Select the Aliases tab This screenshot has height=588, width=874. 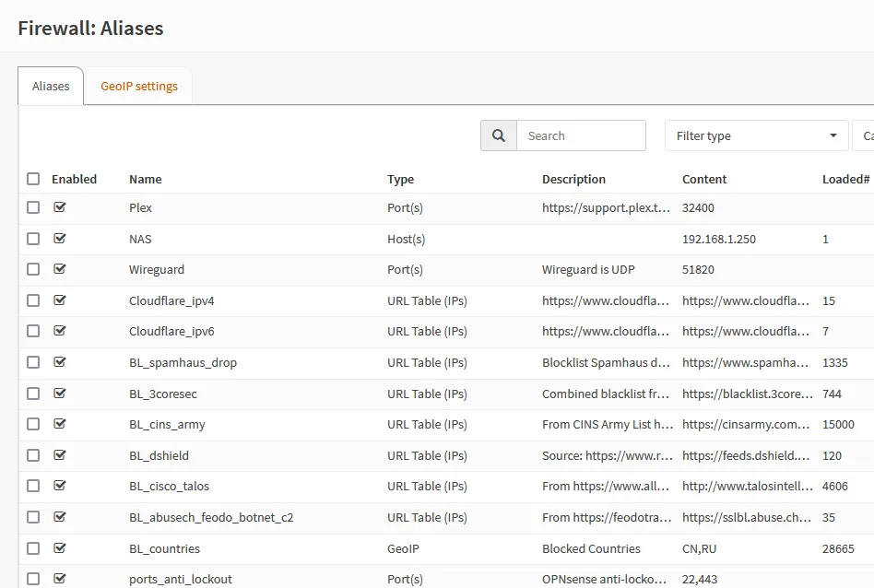pos(50,86)
